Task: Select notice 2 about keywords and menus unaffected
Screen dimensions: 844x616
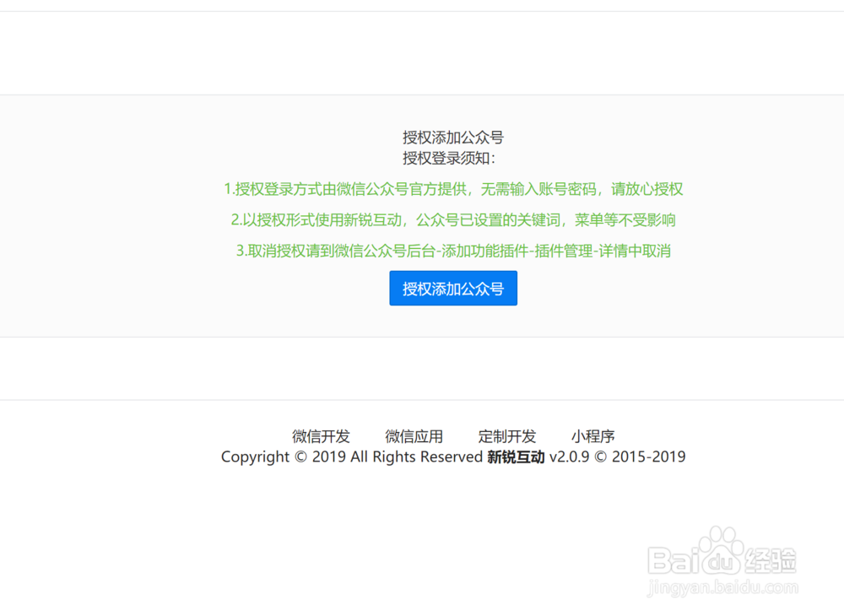Action: (x=453, y=221)
